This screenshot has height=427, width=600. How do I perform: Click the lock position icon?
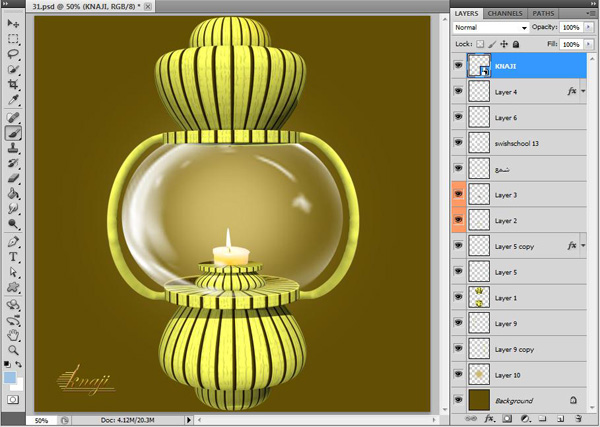coord(504,45)
